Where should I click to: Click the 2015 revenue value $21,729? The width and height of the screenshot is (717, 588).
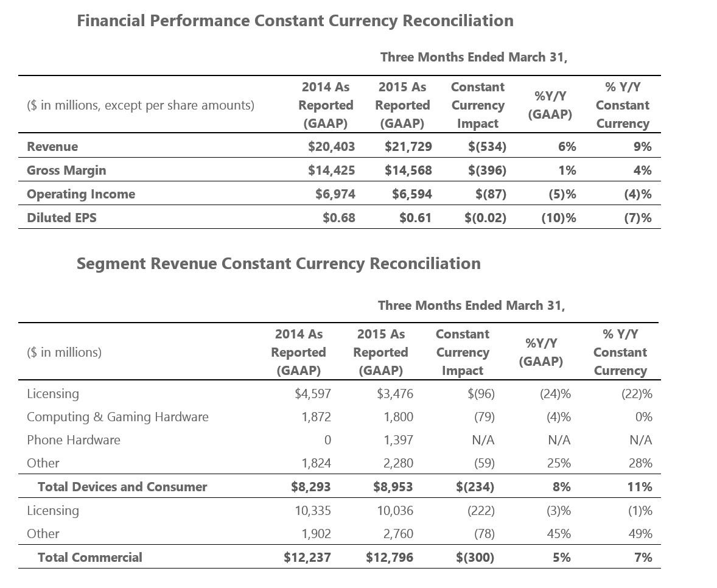click(408, 147)
